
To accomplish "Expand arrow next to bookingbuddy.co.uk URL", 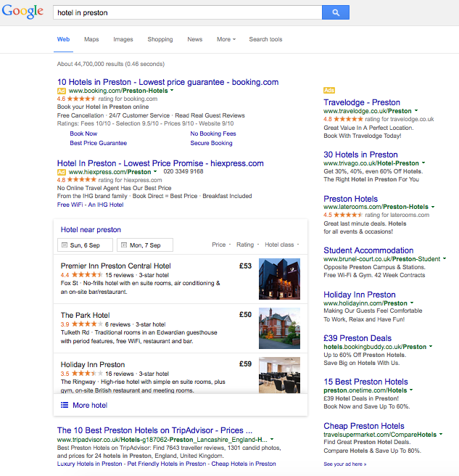I will (431, 346).
